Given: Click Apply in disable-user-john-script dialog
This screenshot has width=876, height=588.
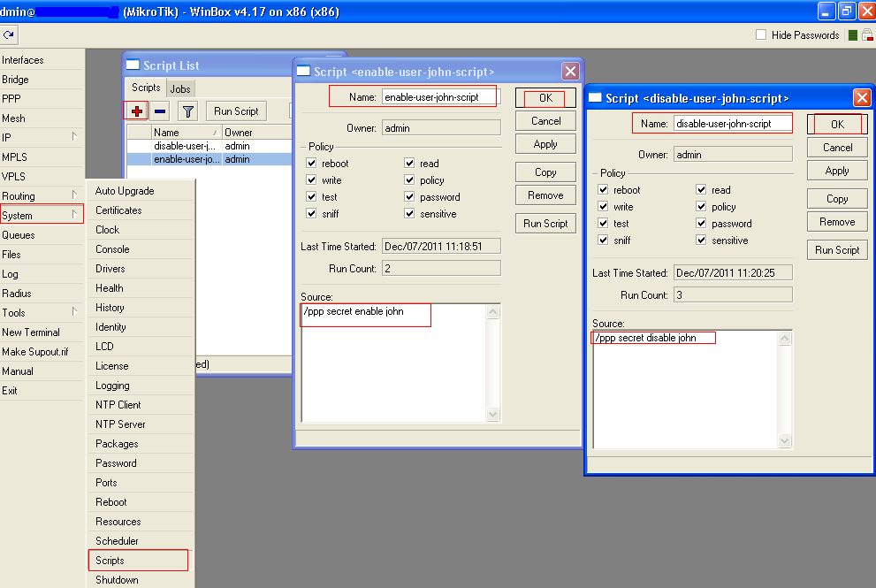Looking at the screenshot, I should 837,171.
